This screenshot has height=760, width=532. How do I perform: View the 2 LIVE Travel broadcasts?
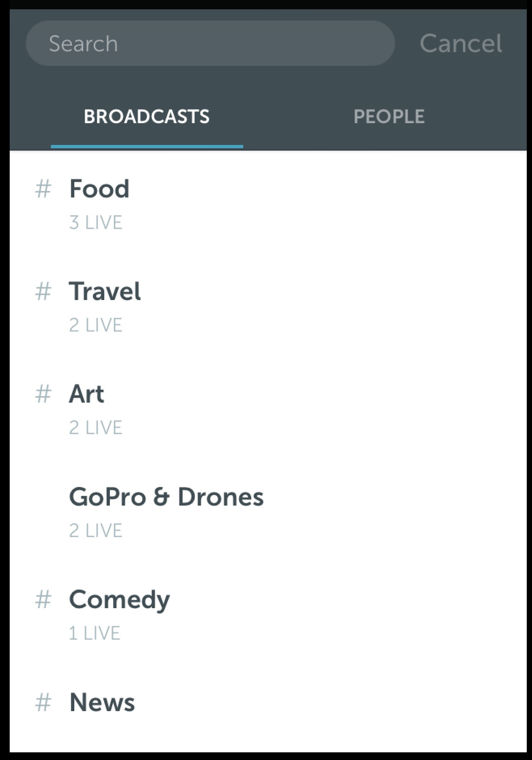click(96, 325)
